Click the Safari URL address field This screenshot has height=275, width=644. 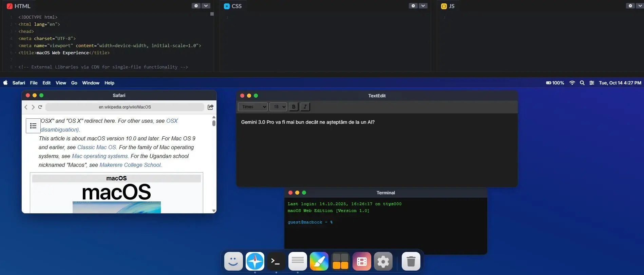point(125,107)
